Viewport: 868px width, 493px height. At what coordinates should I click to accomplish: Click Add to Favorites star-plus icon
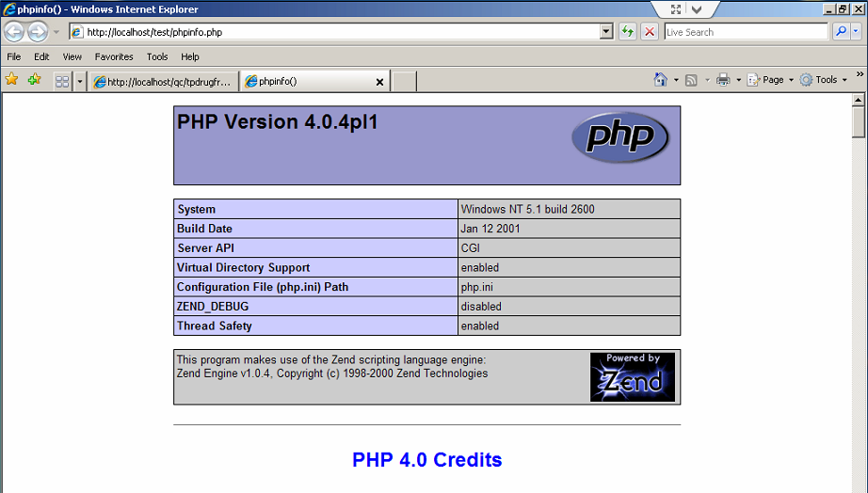click(x=34, y=80)
